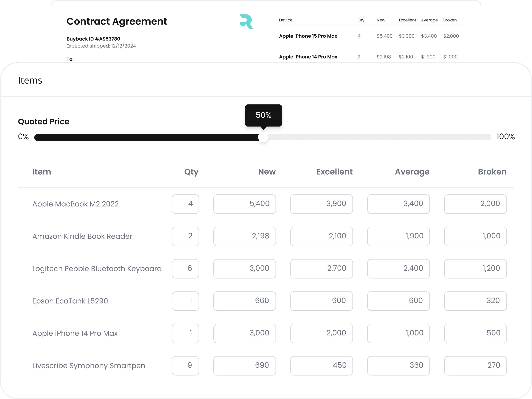Click the 'Contract Agreement' document title

pos(117,21)
